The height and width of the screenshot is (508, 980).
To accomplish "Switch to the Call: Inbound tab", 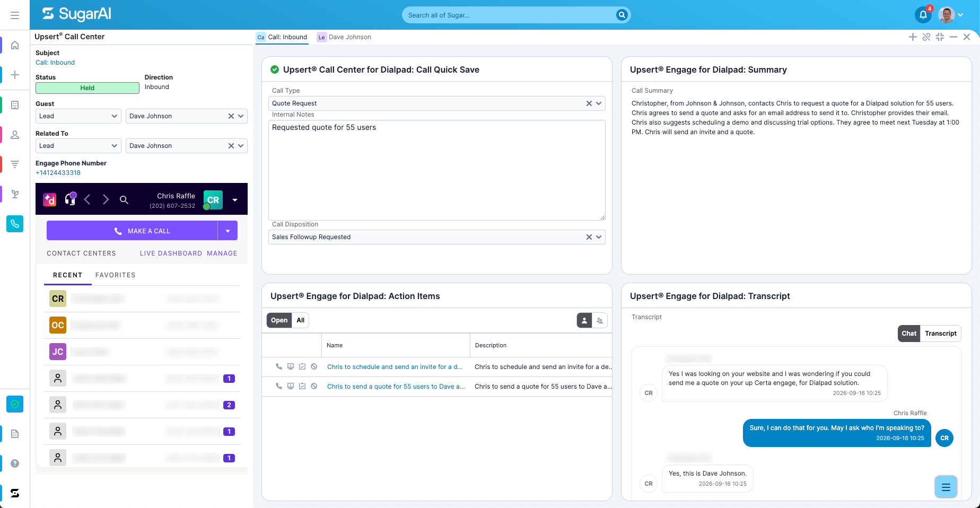I will coord(282,37).
